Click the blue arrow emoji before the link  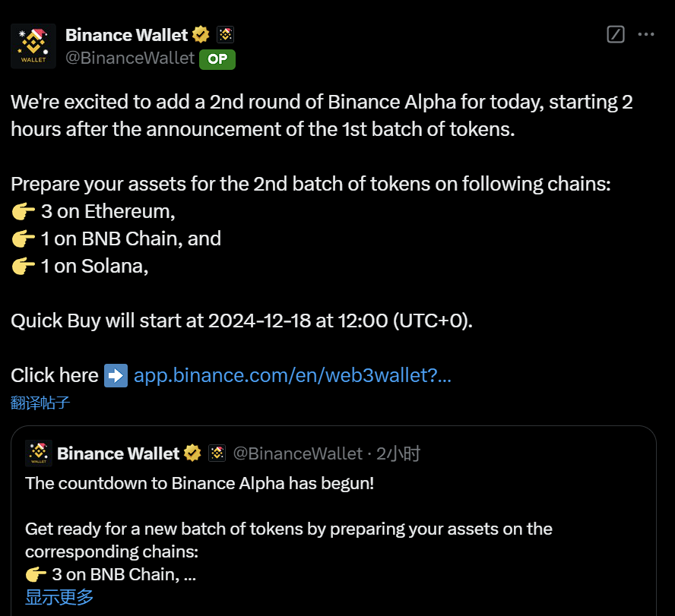click(x=116, y=375)
